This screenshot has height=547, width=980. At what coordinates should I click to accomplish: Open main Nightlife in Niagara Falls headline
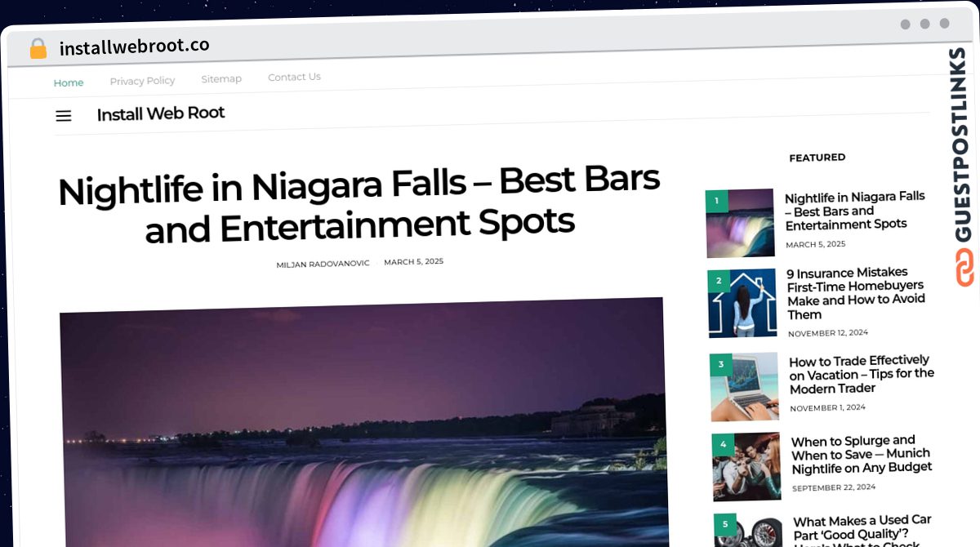pyautogui.click(x=359, y=205)
